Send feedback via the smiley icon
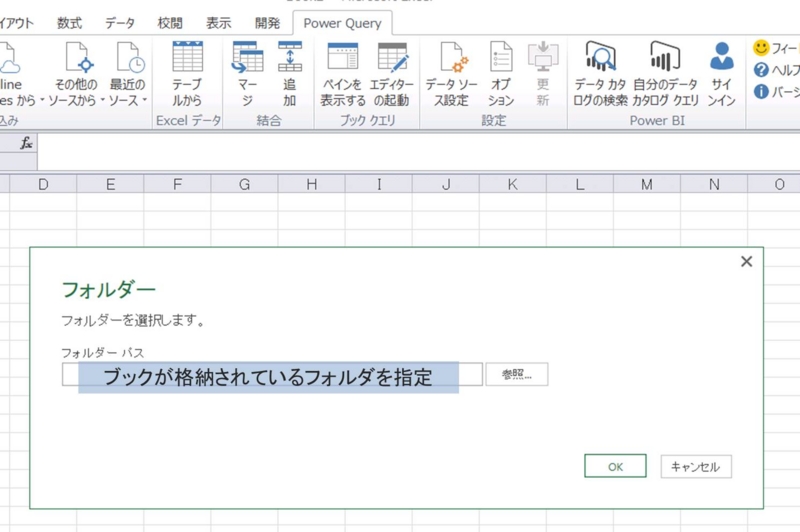The image size is (800, 532). (761, 48)
